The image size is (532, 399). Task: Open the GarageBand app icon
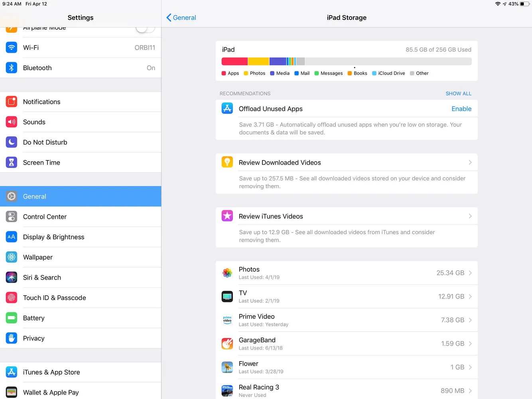point(227,344)
